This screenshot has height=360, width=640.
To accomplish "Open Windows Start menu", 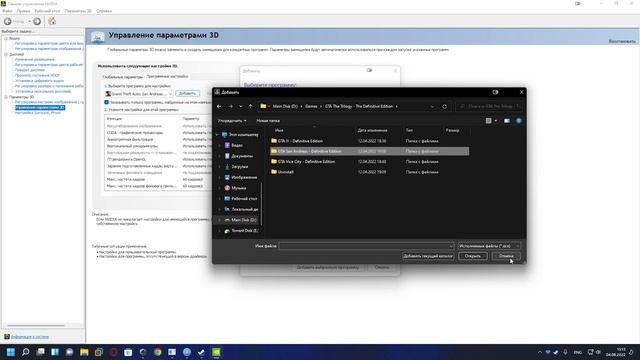I will [11, 352].
